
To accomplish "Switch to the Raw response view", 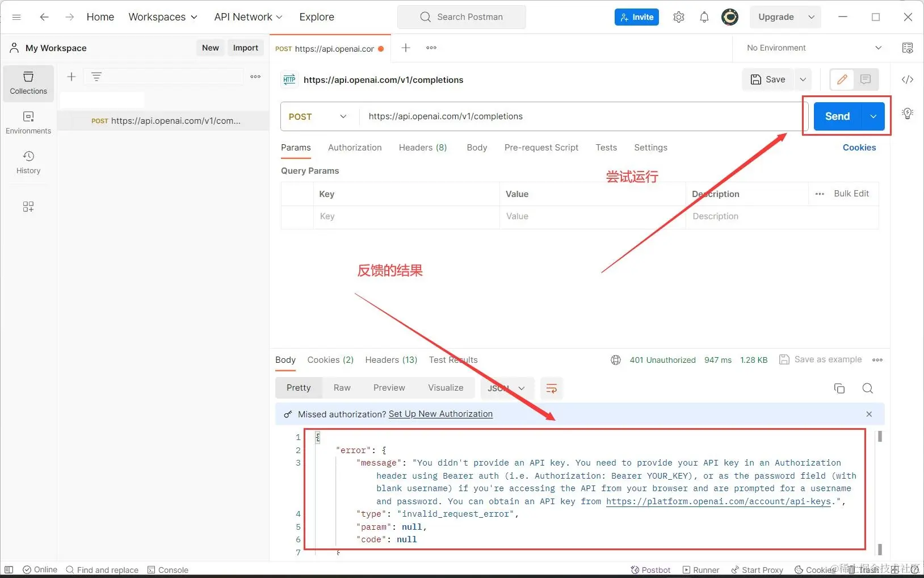I will click(342, 388).
